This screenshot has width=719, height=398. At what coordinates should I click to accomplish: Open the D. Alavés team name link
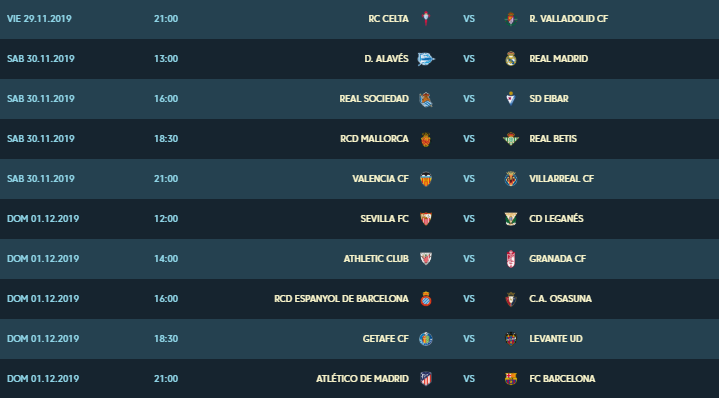(386, 59)
